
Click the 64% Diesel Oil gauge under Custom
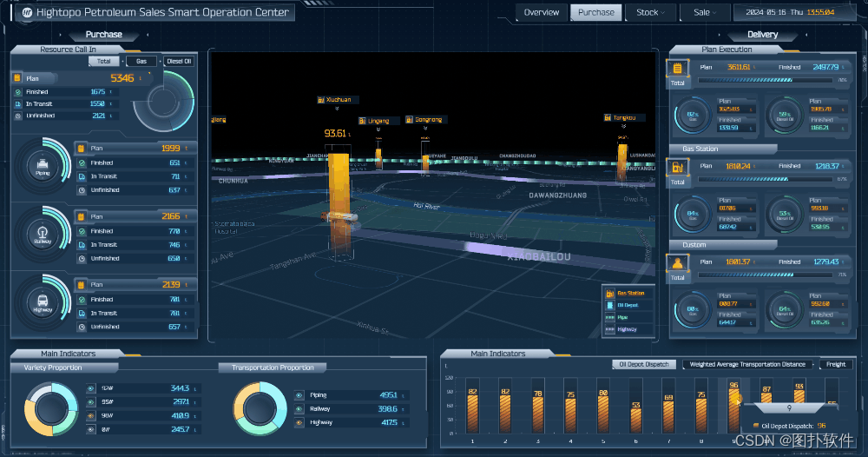785,310
